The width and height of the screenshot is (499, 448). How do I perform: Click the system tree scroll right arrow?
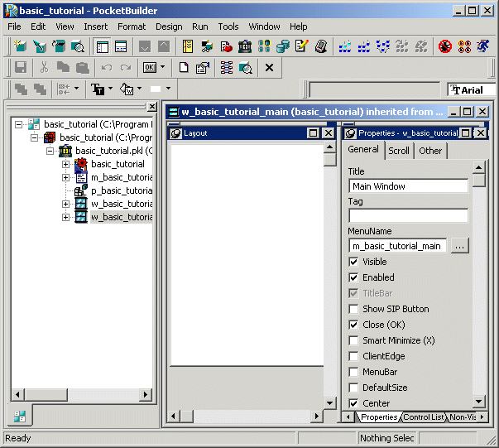coord(146,394)
